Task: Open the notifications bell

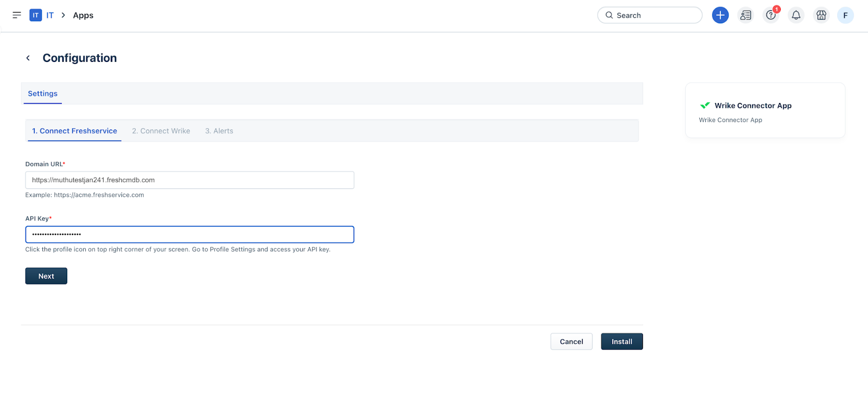Action: (x=796, y=15)
